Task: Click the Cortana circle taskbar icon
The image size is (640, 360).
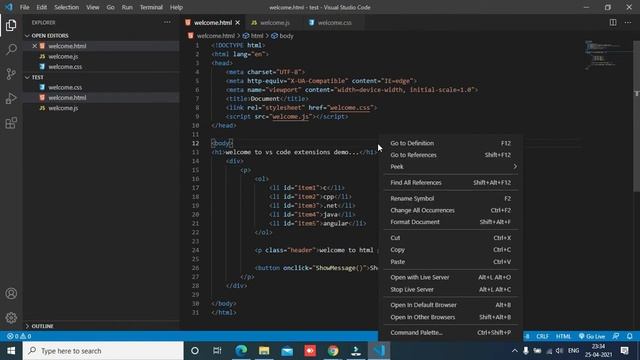Action: click(195, 351)
